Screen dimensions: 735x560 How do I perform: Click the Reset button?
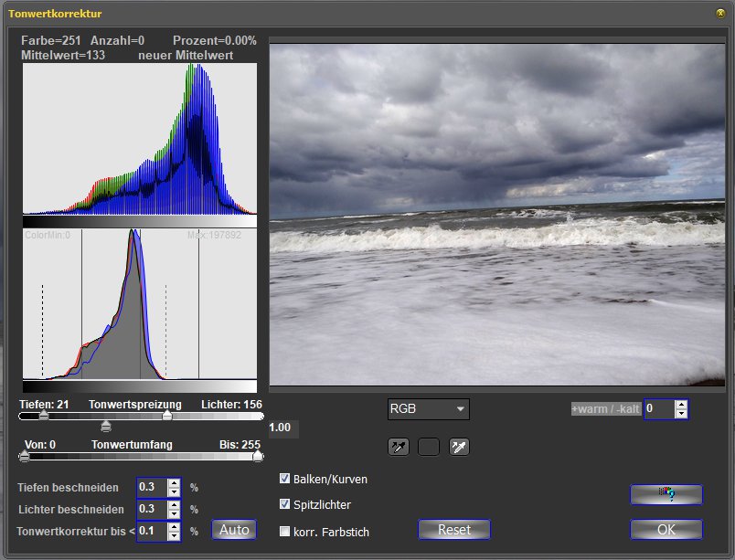coord(454,530)
